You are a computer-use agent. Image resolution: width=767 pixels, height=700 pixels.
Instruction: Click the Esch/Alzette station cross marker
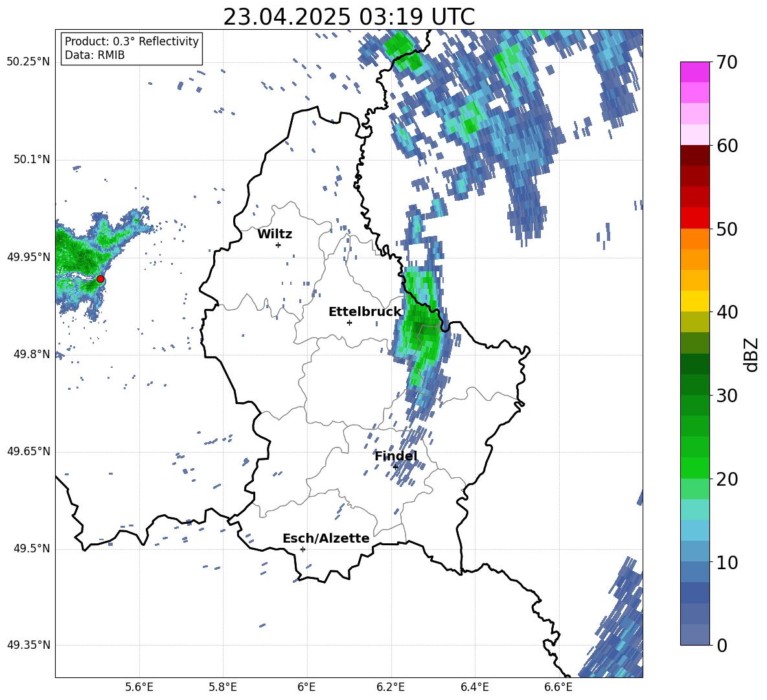click(x=303, y=549)
